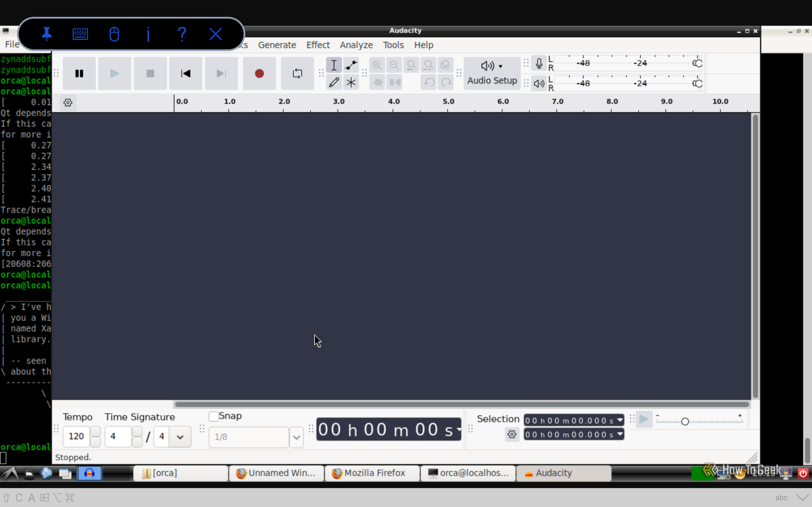This screenshot has width=812, height=507.
Task: Open Time Signature lower value dropdown
Action: [x=180, y=437]
